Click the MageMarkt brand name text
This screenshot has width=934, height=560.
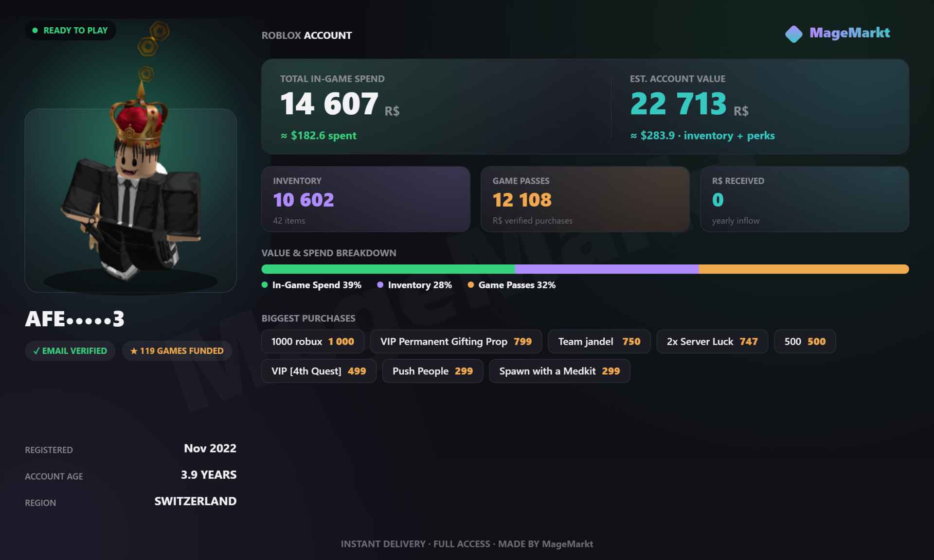coord(850,33)
